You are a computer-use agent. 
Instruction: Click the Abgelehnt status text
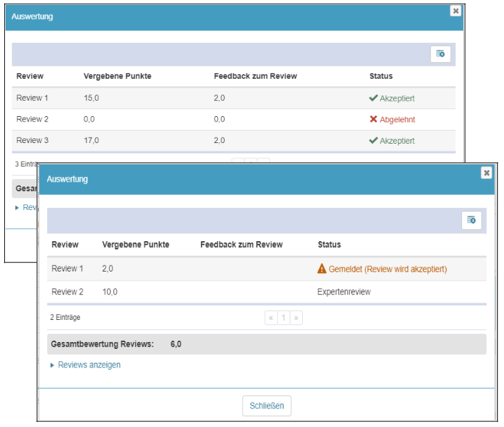click(397, 120)
